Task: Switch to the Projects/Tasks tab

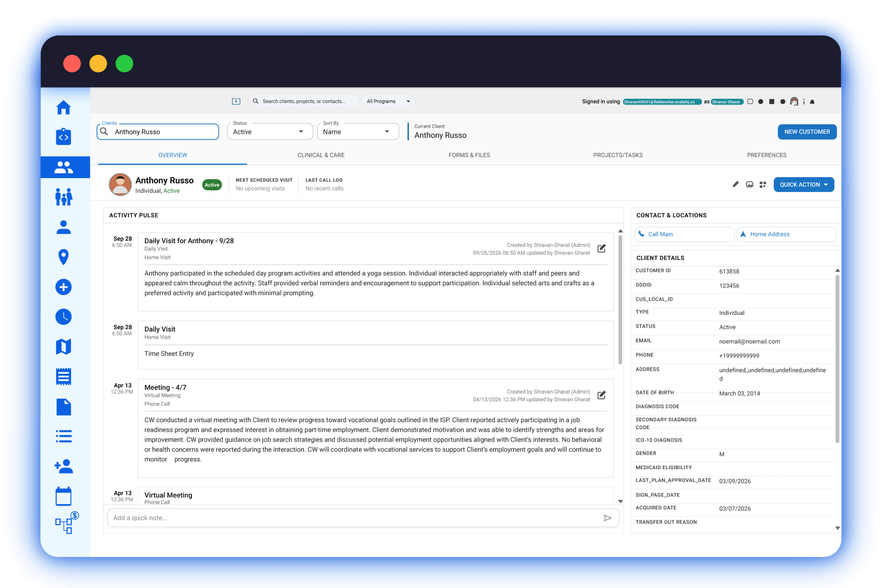Action: pos(618,155)
